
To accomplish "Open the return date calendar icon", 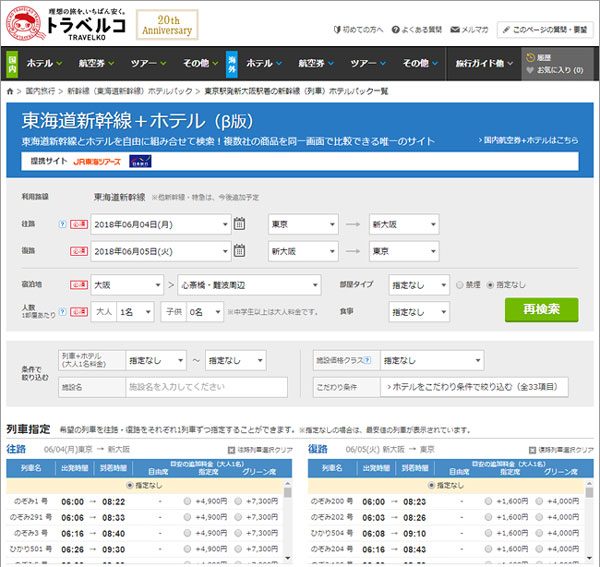I will coord(240,251).
